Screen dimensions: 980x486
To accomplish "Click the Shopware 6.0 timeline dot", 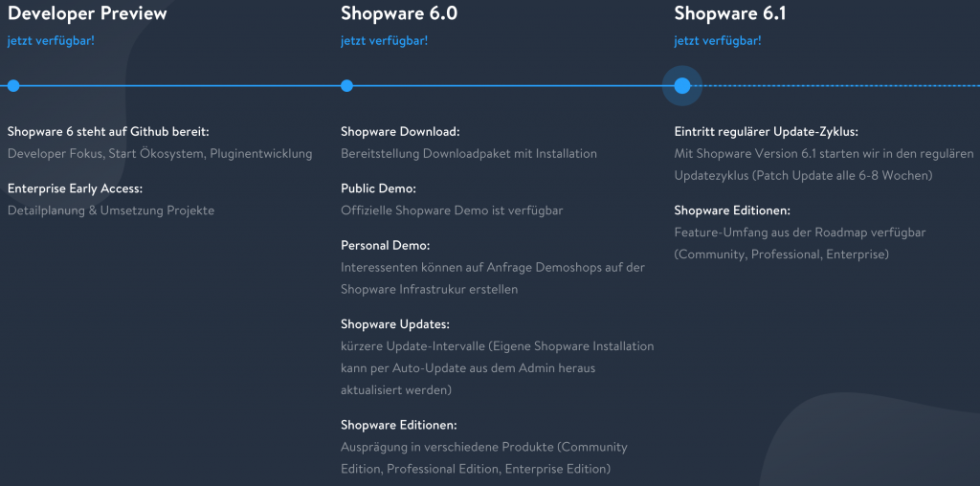I will point(346,85).
